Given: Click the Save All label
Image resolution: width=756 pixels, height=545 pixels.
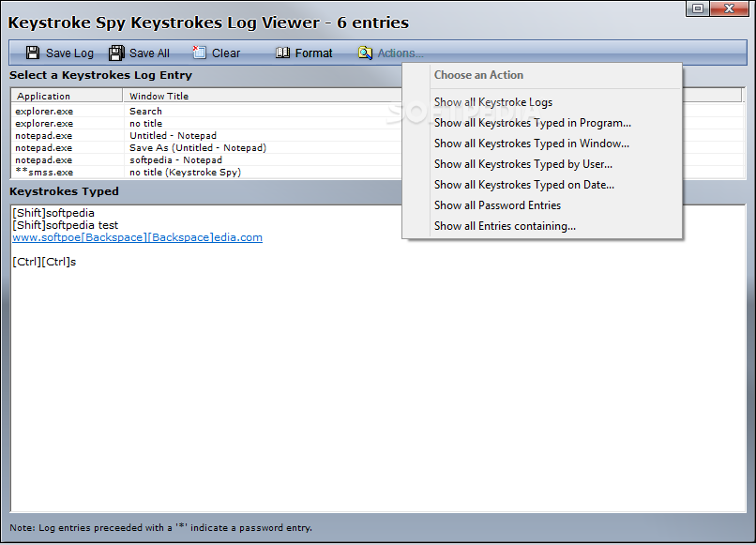Looking at the screenshot, I should pos(149,53).
